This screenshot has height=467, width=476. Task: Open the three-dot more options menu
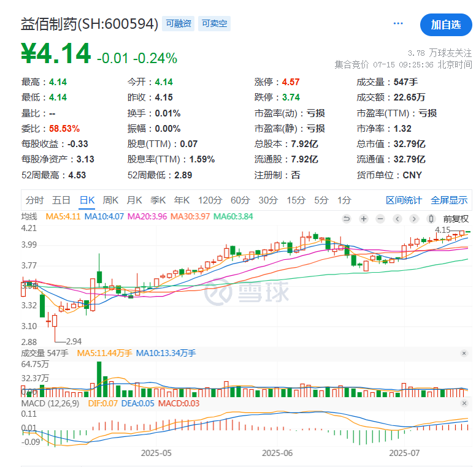pyautogui.click(x=398, y=23)
